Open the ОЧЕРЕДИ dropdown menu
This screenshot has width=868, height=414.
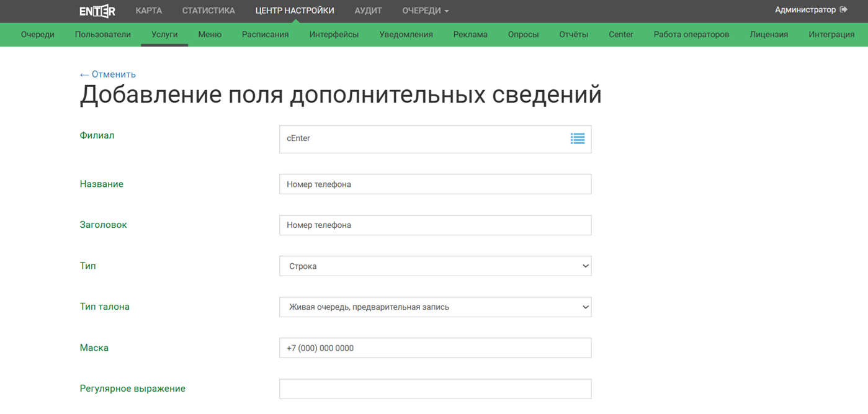tap(425, 11)
